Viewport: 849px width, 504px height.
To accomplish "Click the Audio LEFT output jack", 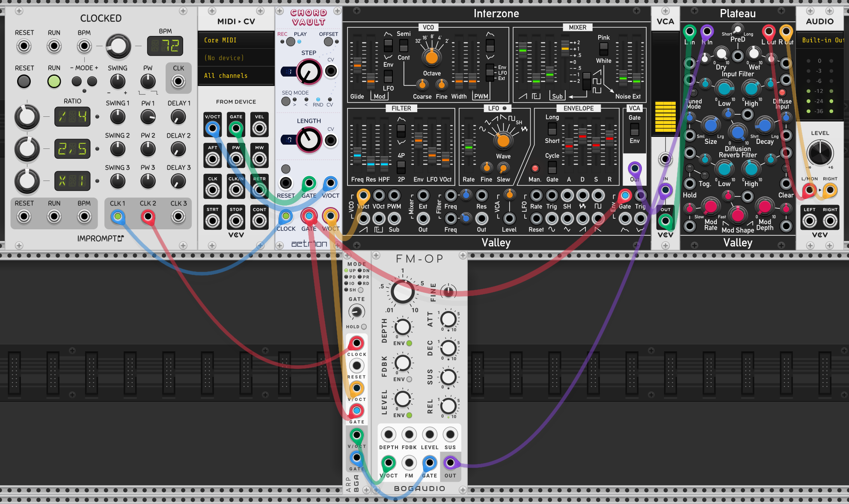I will click(809, 221).
